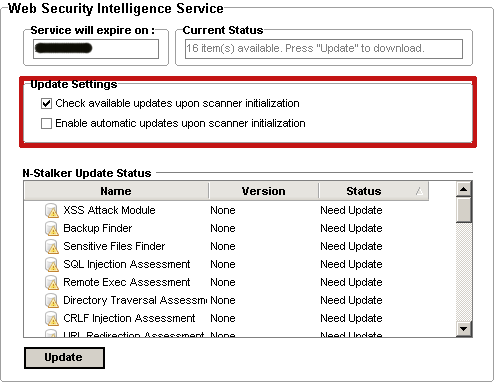Click the update list scrollbar thumb
This screenshot has height=382, width=494.
point(464,210)
